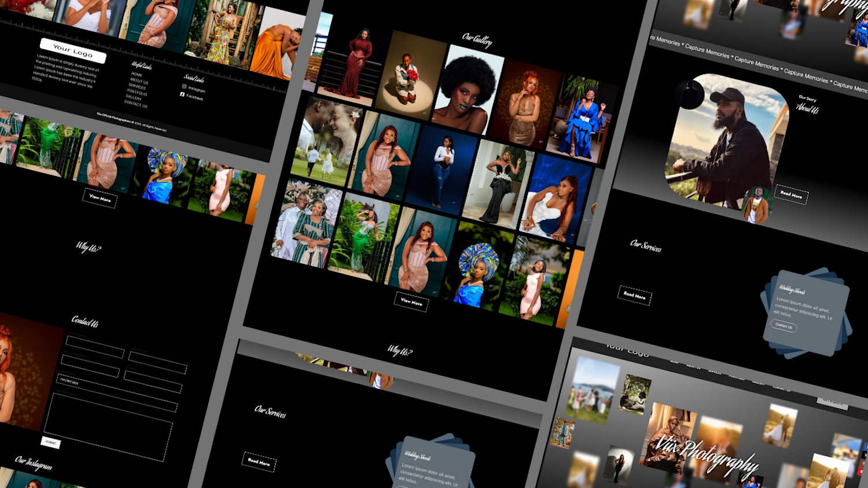Click Read More under right Our Services
This screenshot has width=868, height=488.
point(635,295)
